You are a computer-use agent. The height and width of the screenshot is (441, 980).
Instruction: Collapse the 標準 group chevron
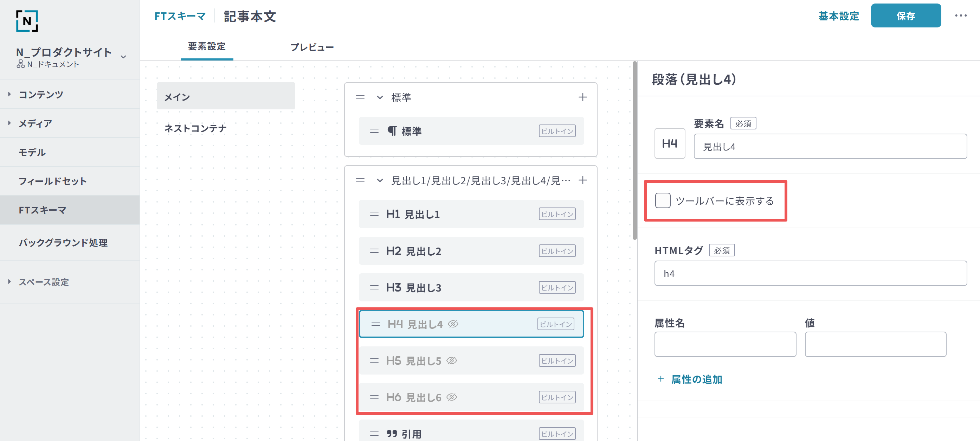click(x=379, y=97)
